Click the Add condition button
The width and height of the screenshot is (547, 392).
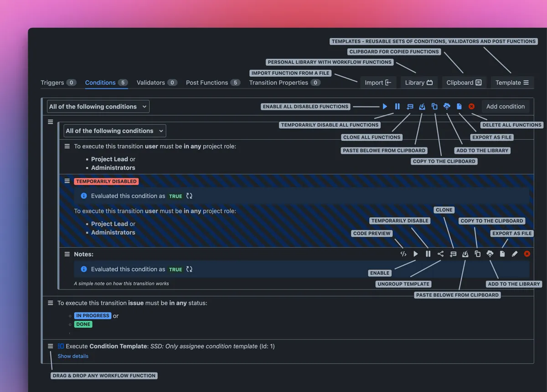pyautogui.click(x=506, y=107)
